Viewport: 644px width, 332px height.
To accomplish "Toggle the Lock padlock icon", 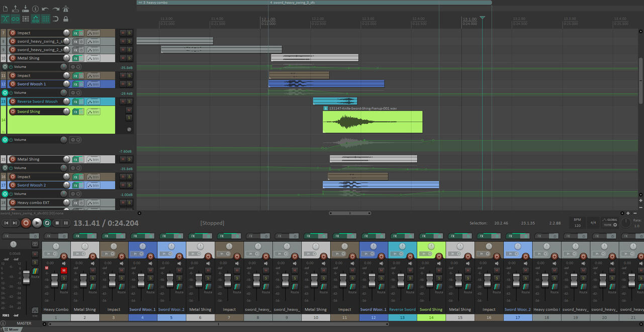I will (65, 19).
